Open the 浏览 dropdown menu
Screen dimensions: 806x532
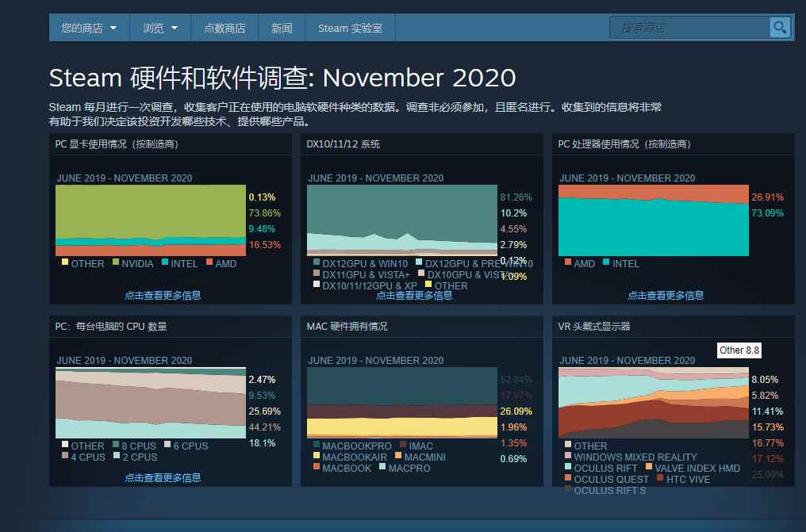click(159, 27)
